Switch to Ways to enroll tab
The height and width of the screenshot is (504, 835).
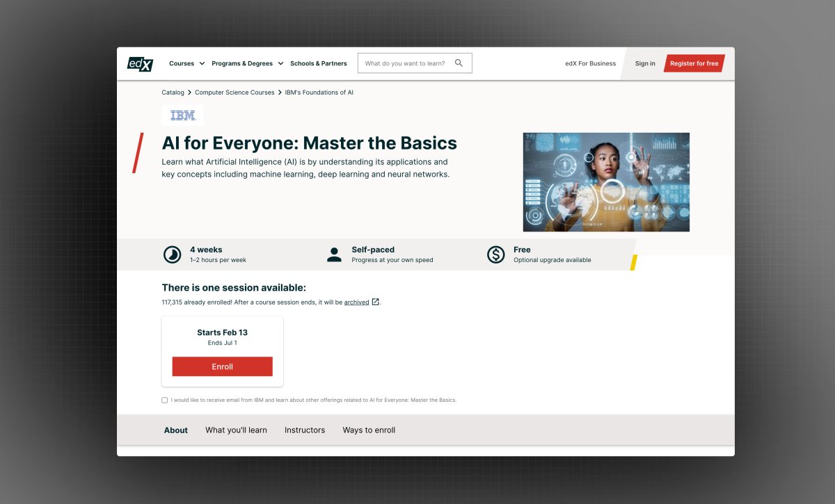point(369,430)
